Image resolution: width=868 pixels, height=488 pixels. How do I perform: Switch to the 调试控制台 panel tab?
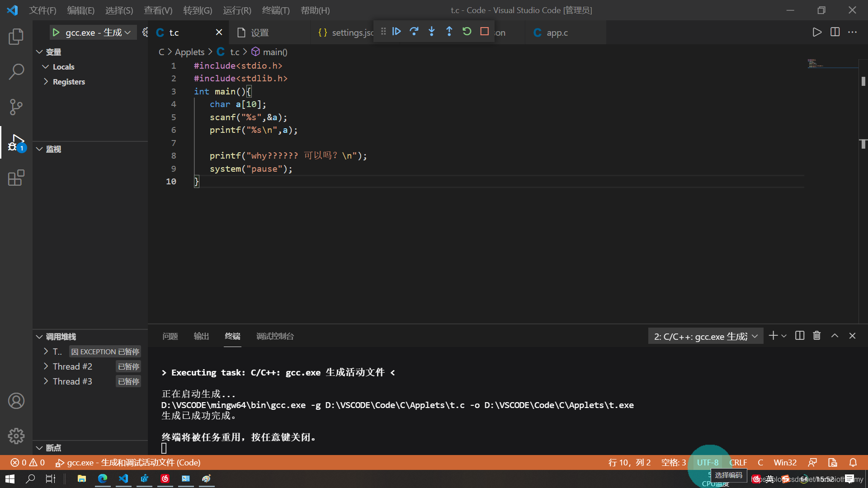coord(275,336)
